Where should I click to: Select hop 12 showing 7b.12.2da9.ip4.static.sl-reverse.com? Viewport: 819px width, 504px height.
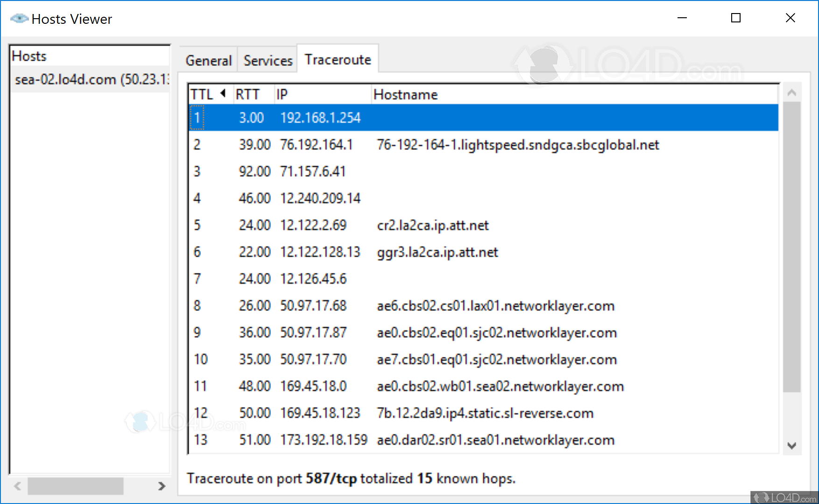click(x=420, y=413)
